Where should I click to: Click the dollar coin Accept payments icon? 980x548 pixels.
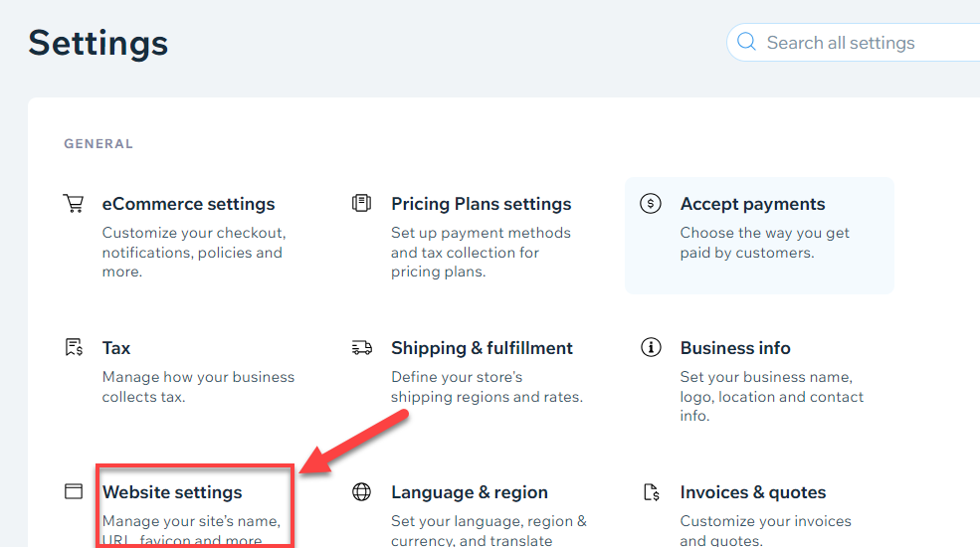(x=651, y=204)
